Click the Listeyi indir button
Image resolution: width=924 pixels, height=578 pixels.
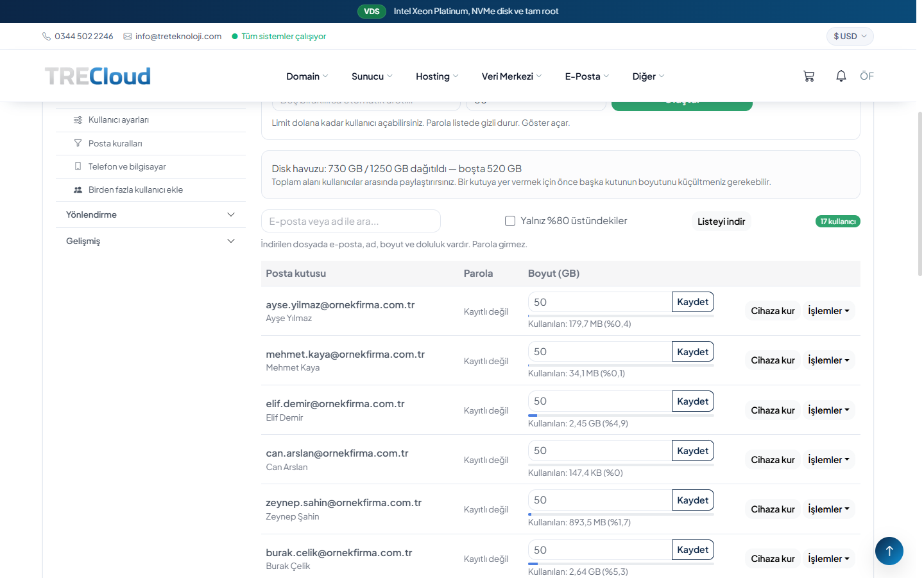[721, 222]
